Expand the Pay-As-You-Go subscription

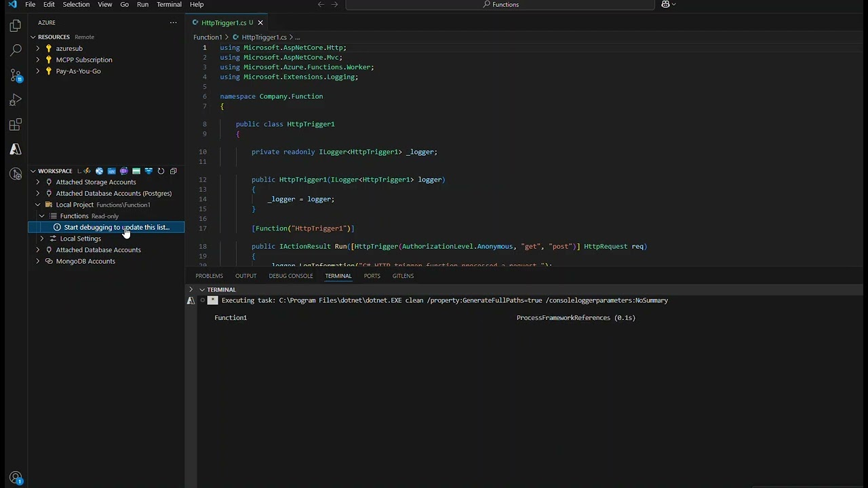[x=38, y=71]
